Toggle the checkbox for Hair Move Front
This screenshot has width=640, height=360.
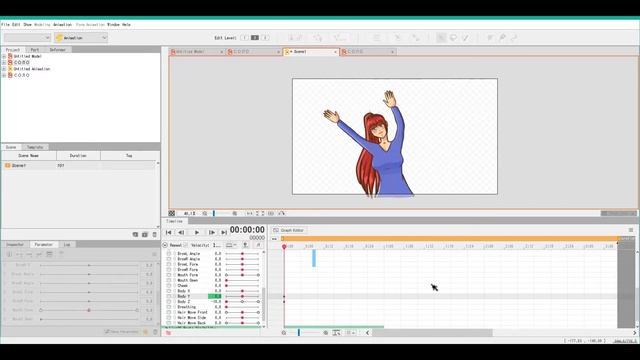[169, 312]
